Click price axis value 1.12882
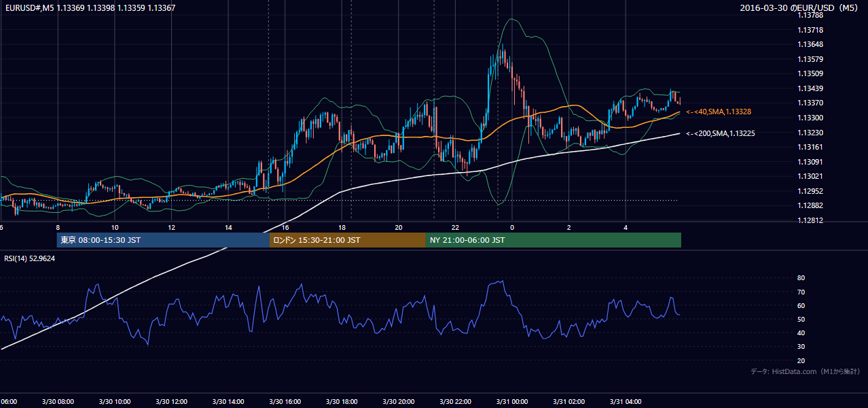This screenshot has height=408, width=868. [x=811, y=205]
